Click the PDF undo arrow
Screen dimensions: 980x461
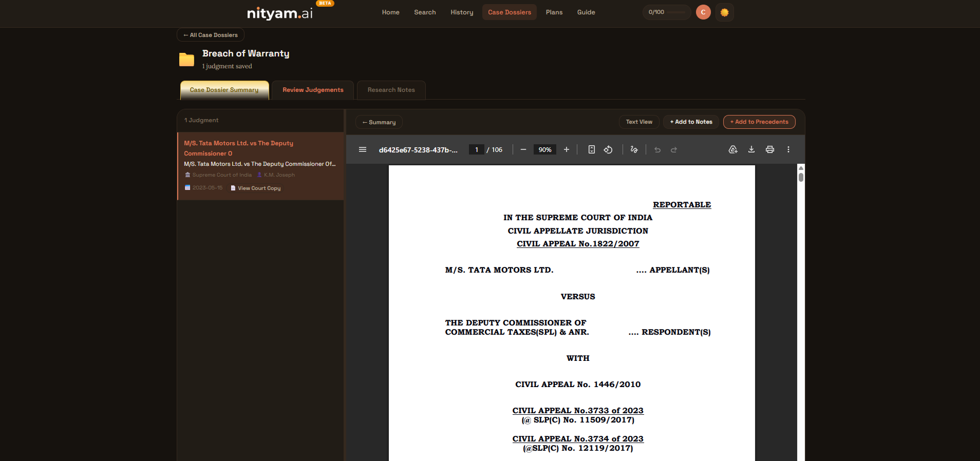(657, 149)
